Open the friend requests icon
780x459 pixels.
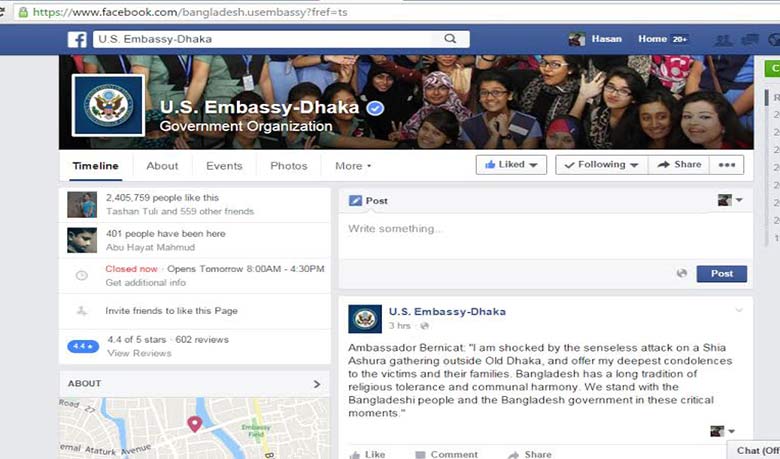[x=723, y=40]
